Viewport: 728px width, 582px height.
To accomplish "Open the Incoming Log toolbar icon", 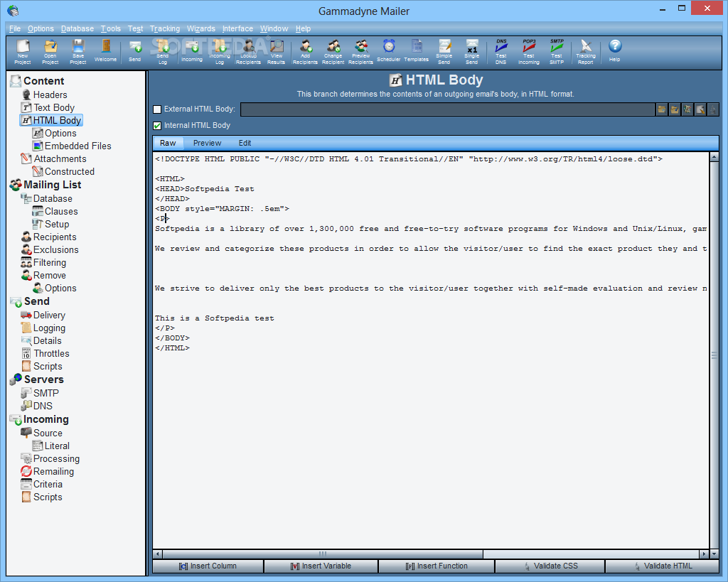I will point(220,51).
